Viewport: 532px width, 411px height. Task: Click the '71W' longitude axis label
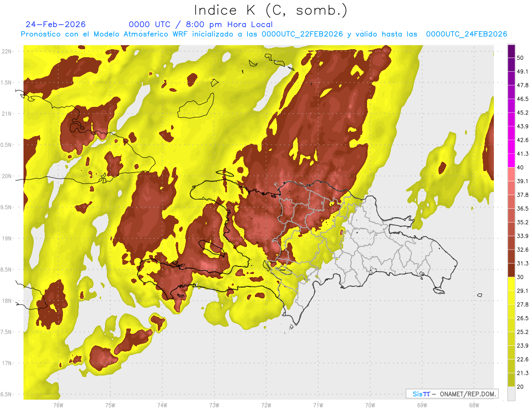pyautogui.click(x=318, y=405)
